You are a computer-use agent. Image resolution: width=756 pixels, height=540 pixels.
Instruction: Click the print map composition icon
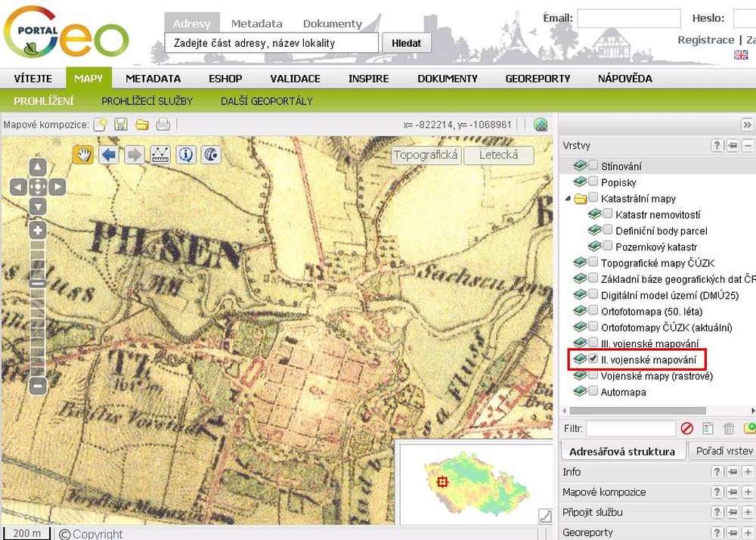click(x=163, y=125)
